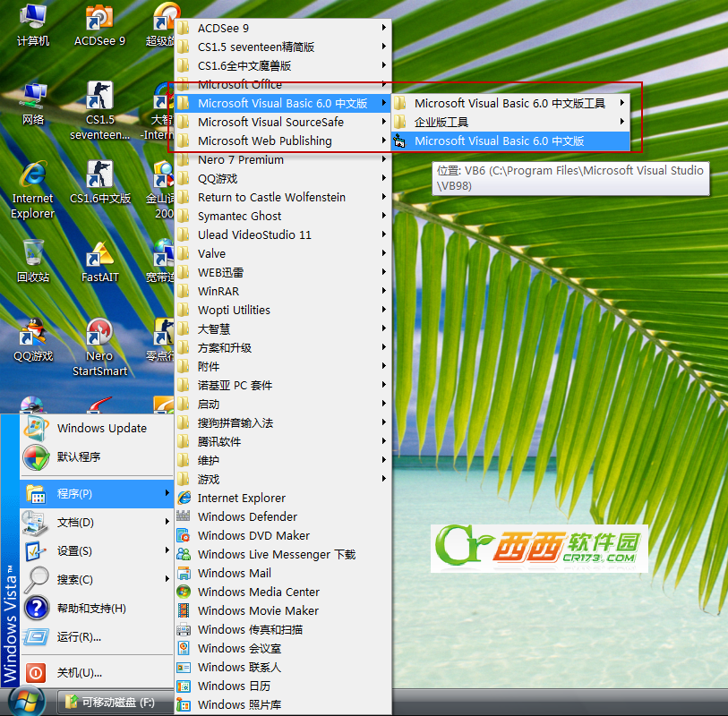
Task: Open the 诺基亚 PC 套件 folder
Action: pyautogui.click(x=283, y=385)
